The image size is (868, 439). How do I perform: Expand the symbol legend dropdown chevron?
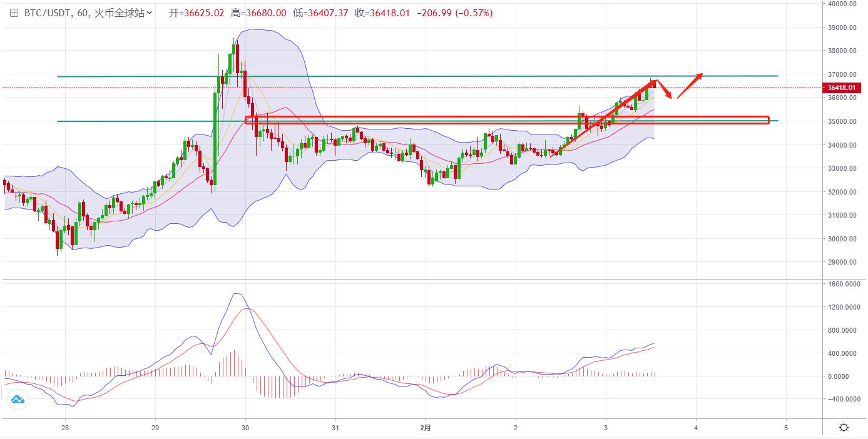click(x=150, y=13)
